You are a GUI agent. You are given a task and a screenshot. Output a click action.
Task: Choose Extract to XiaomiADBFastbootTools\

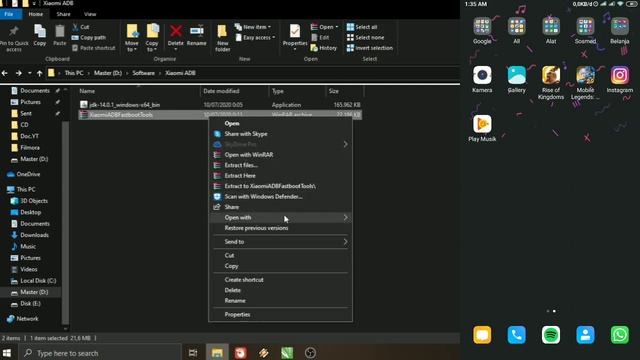pos(280,186)
